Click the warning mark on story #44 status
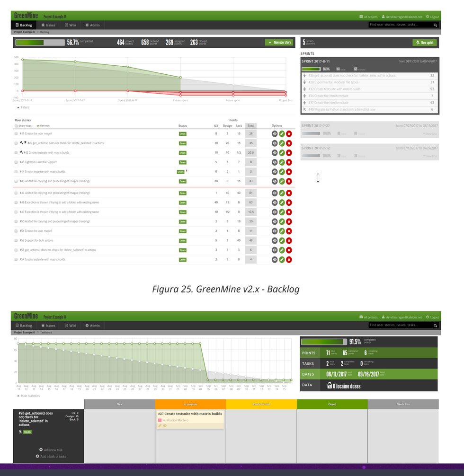 tap(187, 171)
